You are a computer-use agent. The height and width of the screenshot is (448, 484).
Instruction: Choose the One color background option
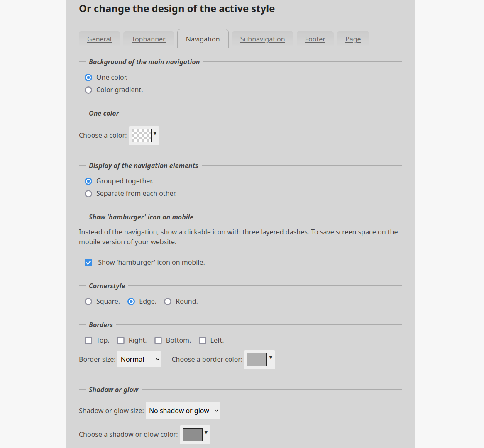88,78
